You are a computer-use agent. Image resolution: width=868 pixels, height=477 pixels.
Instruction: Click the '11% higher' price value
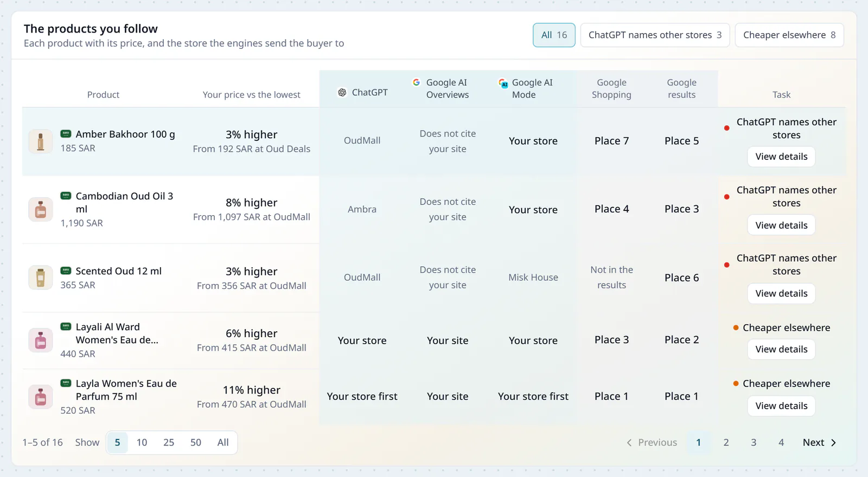pos(252,390)
